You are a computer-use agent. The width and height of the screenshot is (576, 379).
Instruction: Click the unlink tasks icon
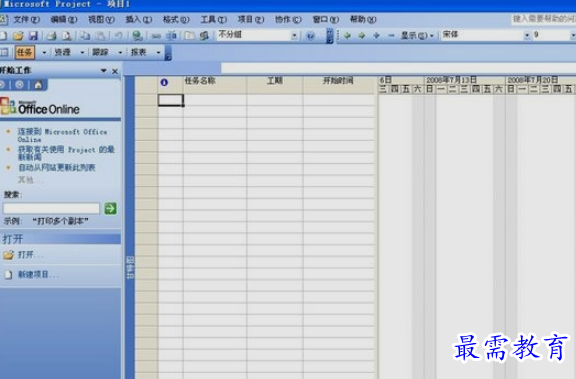[x=171, y=36]
